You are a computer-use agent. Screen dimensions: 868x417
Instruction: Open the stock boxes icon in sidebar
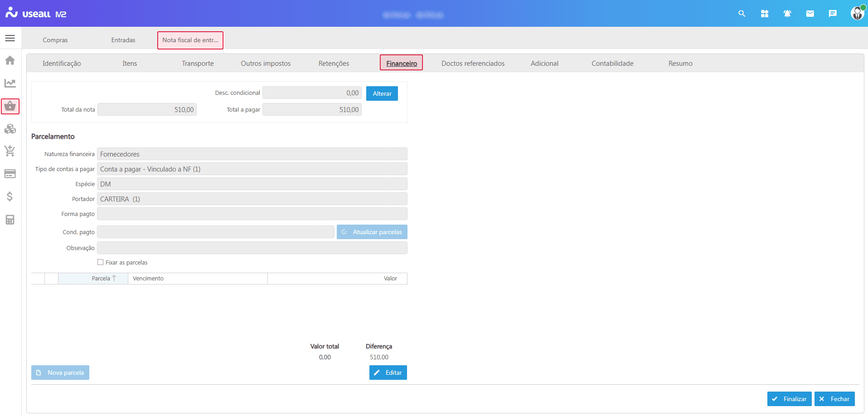pyautogui.click(x=10, y=129)
